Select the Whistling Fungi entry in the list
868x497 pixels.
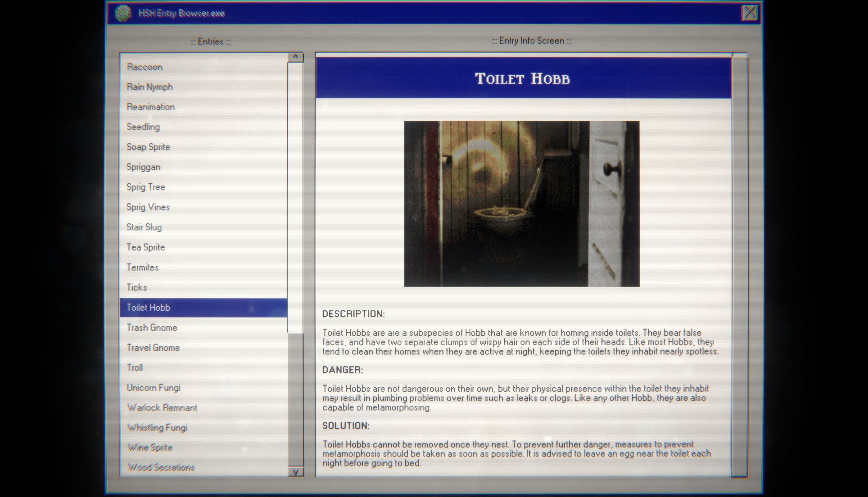click(156, 427)
